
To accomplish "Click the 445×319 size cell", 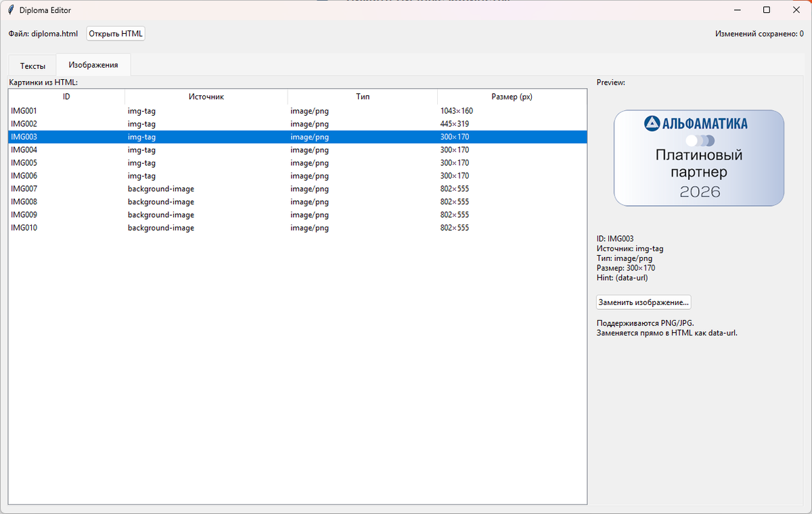I will [x=454, y=124].
